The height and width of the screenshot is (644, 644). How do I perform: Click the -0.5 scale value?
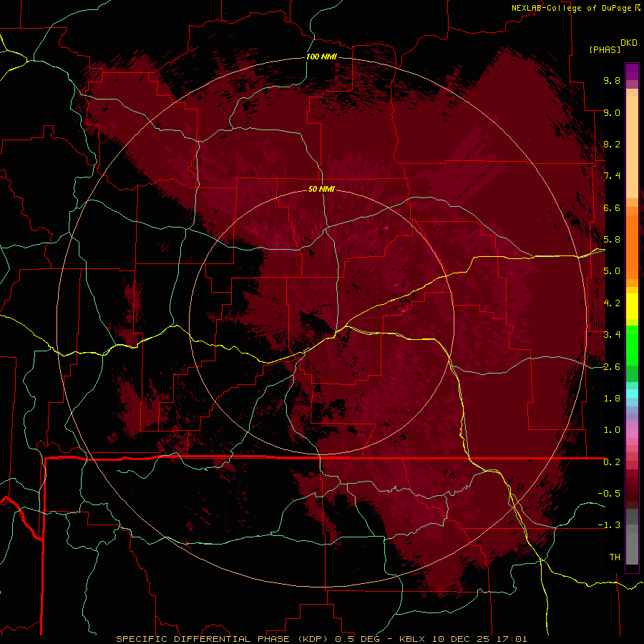[609, 494]
